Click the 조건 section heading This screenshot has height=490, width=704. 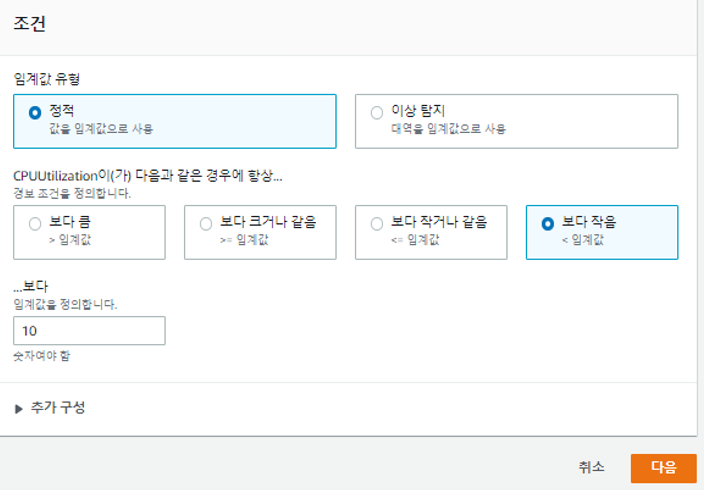pos(30,23)
